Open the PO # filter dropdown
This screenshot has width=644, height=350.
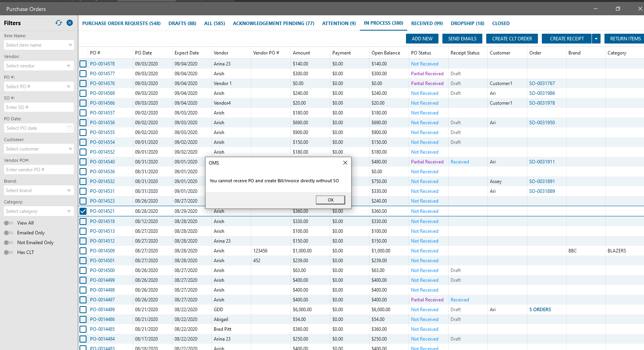39,87
